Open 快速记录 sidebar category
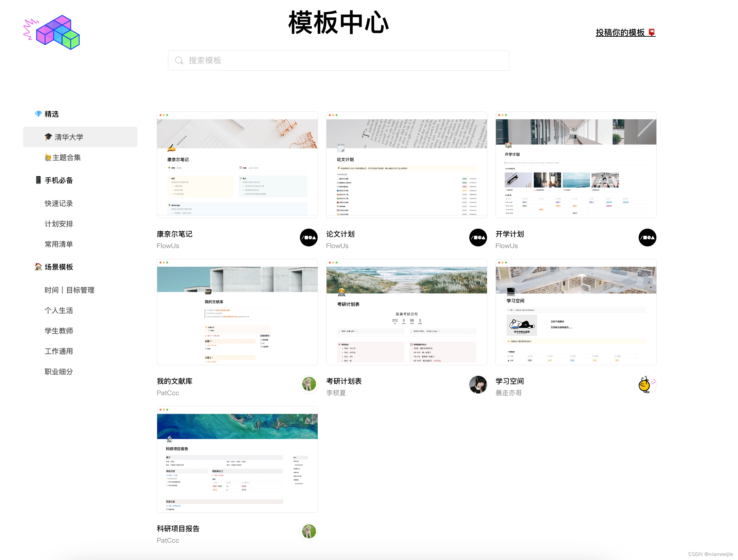The width and height of the screenshot is (738, 560). 59,203
